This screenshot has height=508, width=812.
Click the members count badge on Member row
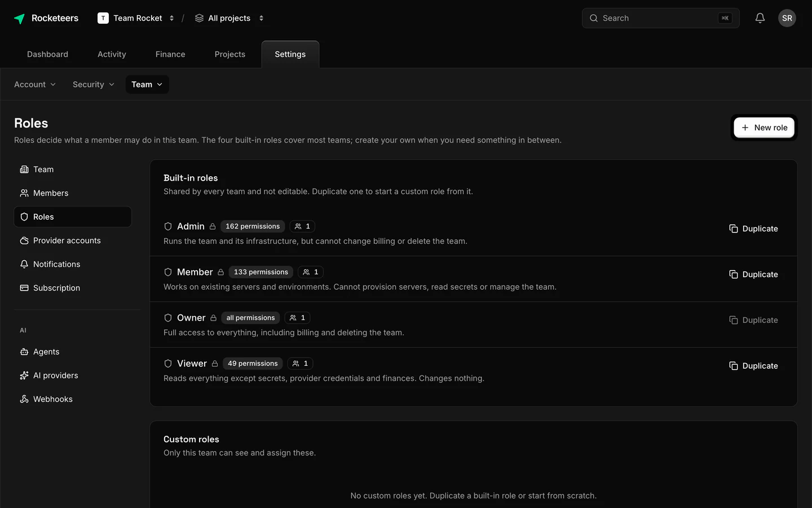click(311, 272)
